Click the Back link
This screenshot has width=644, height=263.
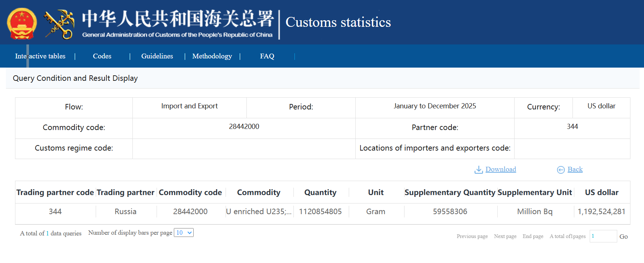575,169
